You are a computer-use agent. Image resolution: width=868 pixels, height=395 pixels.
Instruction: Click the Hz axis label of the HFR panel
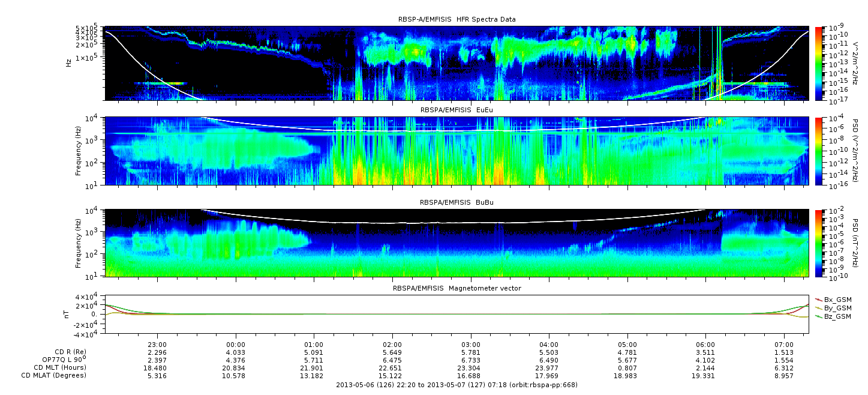tap(70, 62)
